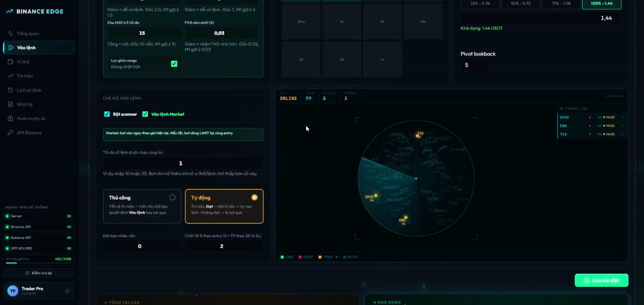Image resolution: width=644 pixels, height=305 pixels.
Task: Click the SFP WS (198) status row
Action: click(x=39, y=248)
